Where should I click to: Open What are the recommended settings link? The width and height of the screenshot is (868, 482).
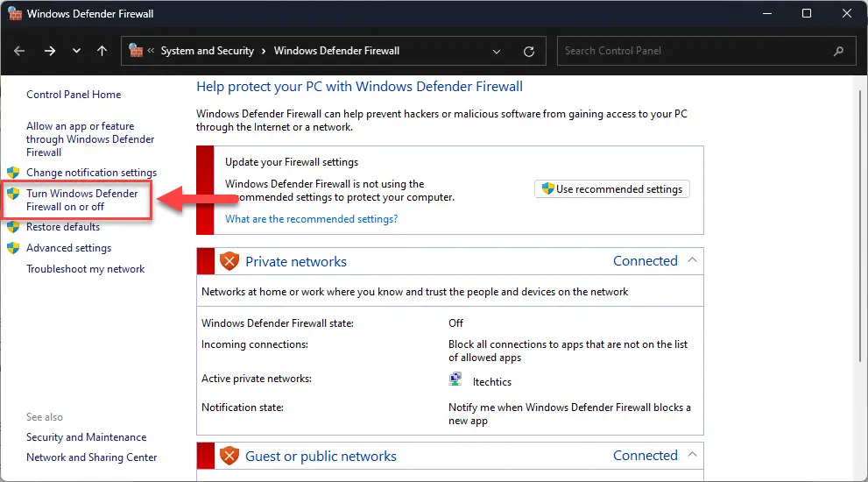click(x=311, y=219)
